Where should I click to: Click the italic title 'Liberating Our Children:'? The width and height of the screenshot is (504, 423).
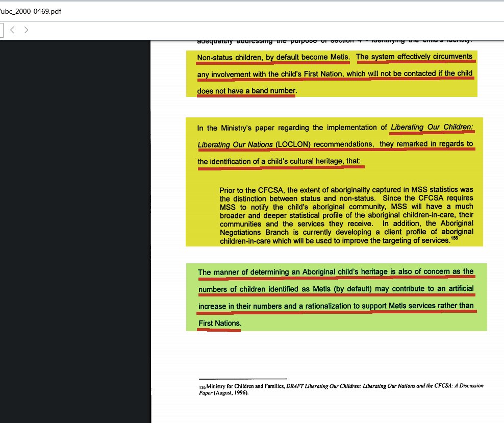coord(432,127)
